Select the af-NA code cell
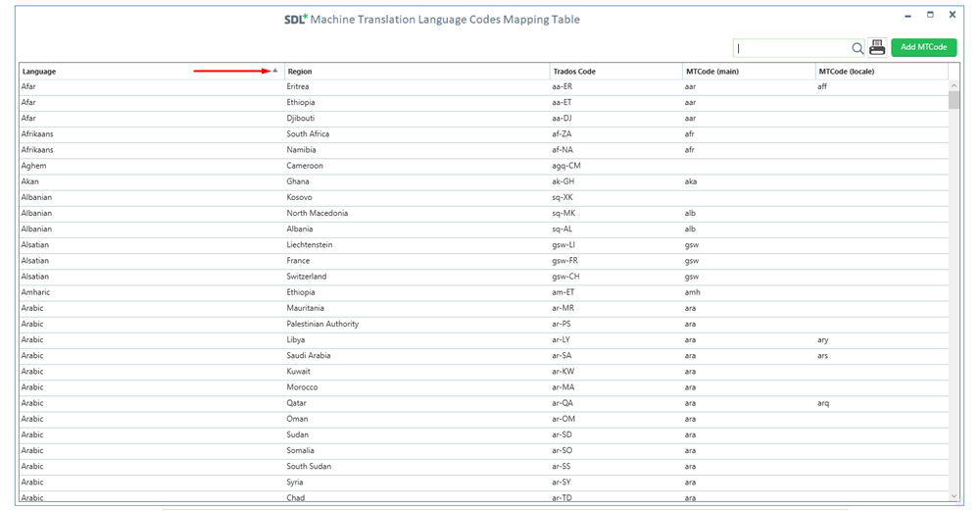This screenshot has width=980, height=511. coord(563,150)
